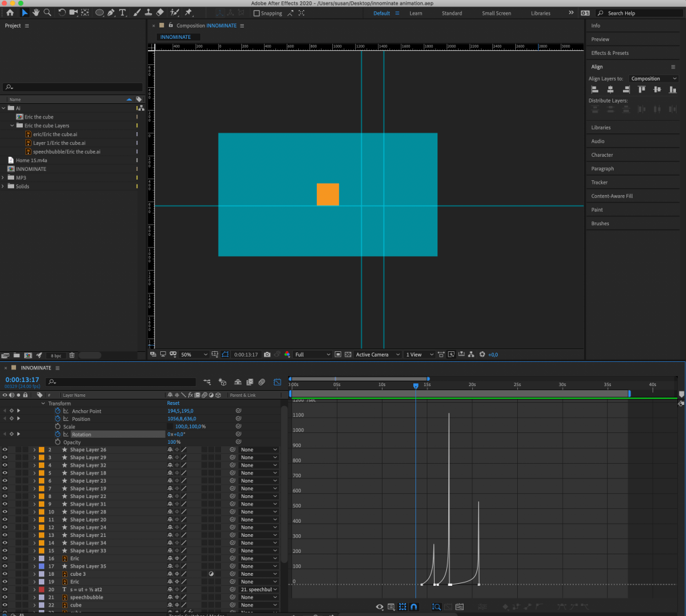686x616 pixels.
Task: Click the orange label swatch of Shape Layer 29
Action: coord(42,457)
